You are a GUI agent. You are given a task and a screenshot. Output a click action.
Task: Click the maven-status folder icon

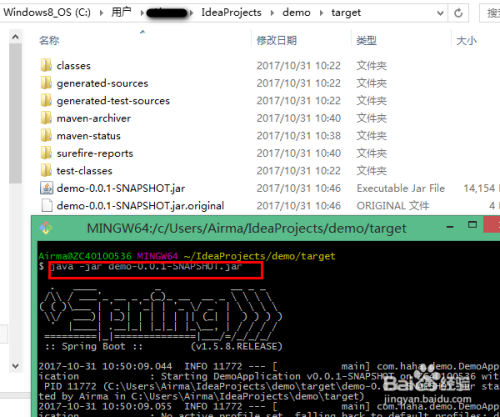46,135
